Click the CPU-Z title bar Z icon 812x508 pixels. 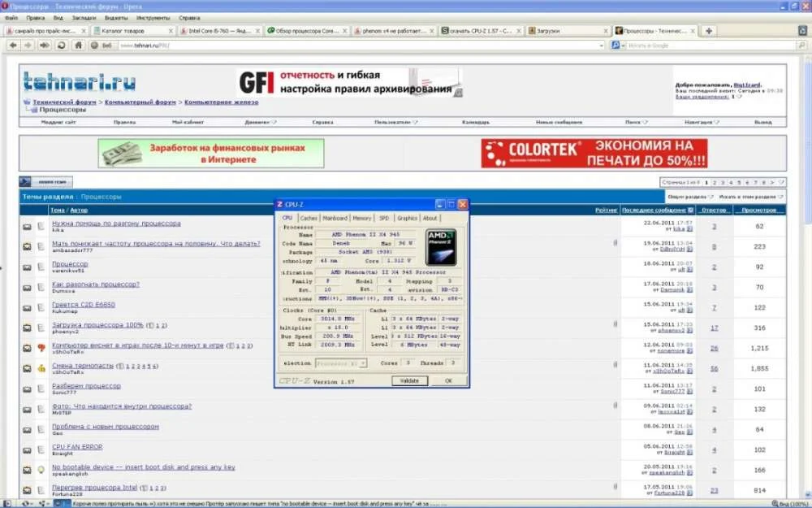279,204
